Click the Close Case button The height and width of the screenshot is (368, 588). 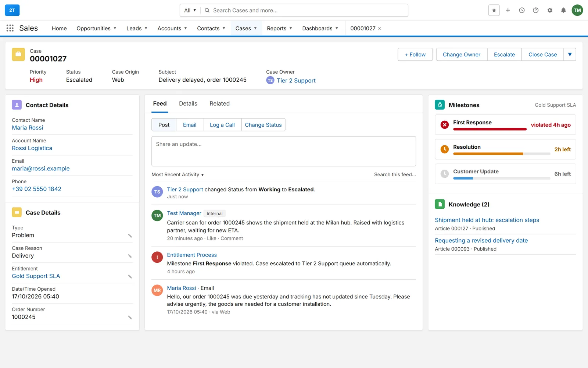[542, 54]
